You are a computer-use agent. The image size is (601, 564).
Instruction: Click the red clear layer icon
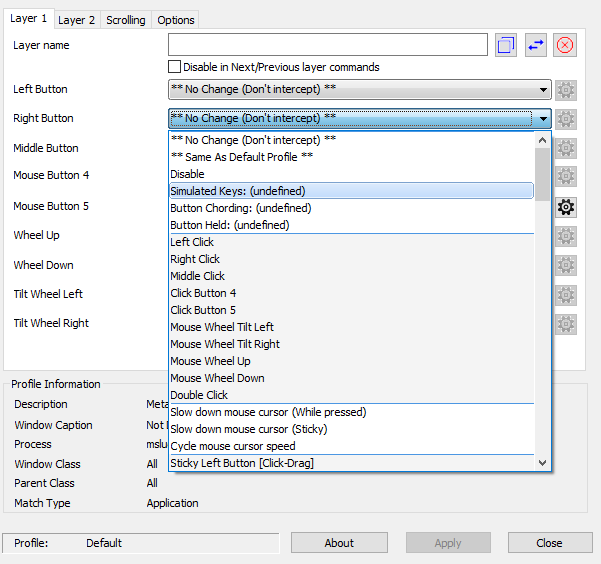(x=565, y=45)
